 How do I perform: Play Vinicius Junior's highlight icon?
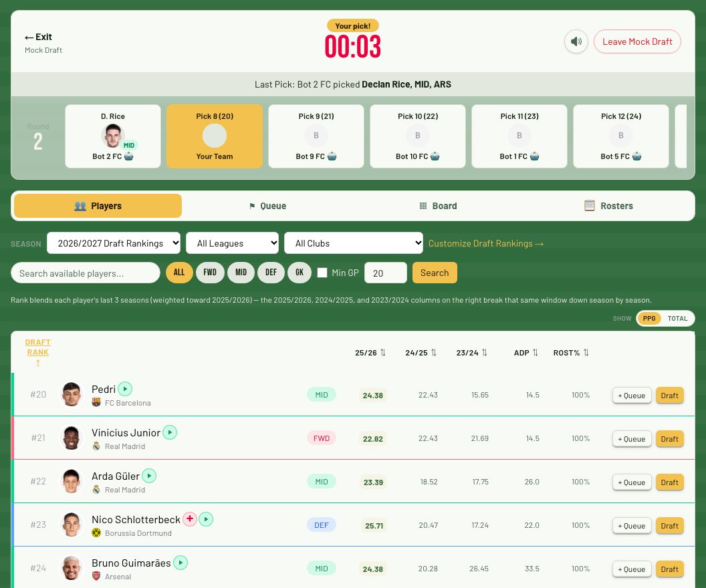[x=170, y=432]
